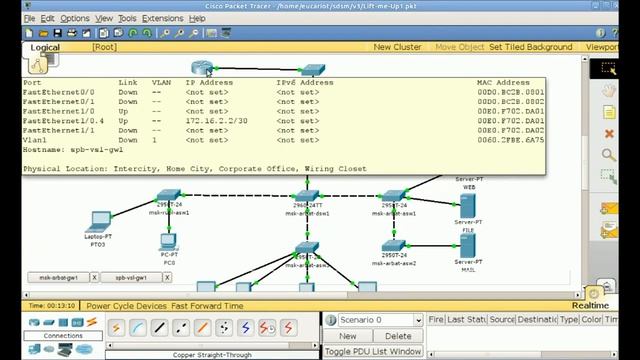640x360 pixels.
Task: Select the Move Layout hand tool
Action: 608,91
